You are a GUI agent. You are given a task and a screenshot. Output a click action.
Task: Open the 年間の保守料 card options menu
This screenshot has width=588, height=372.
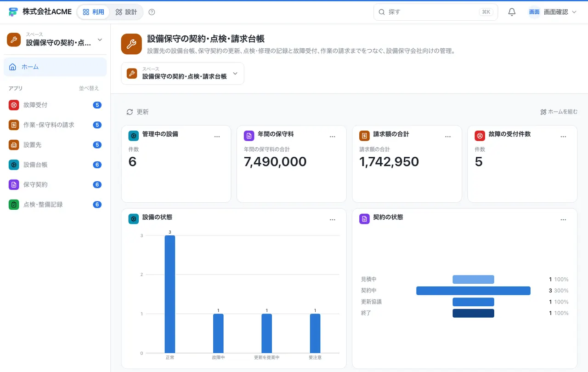(333, 137)
